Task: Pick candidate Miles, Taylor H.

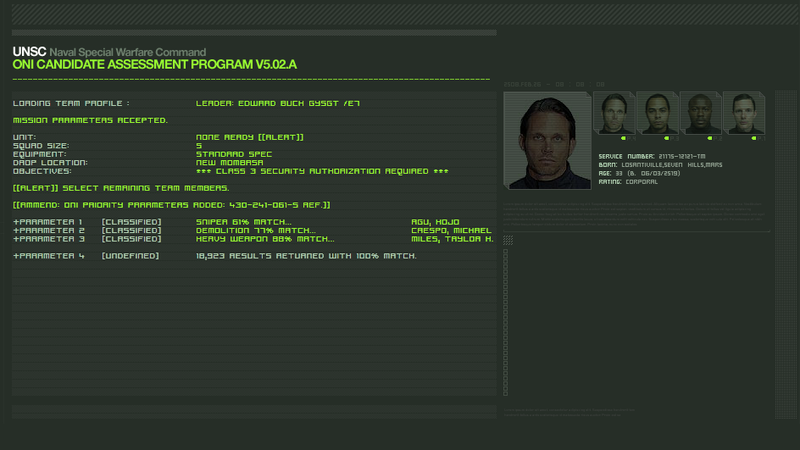Action: click(x=453, y=239)
